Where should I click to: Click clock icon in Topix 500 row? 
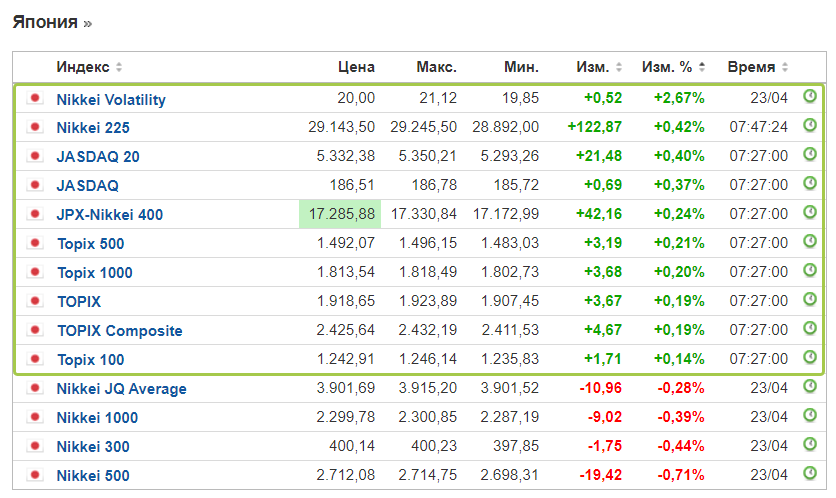click(x=809, y=241)
